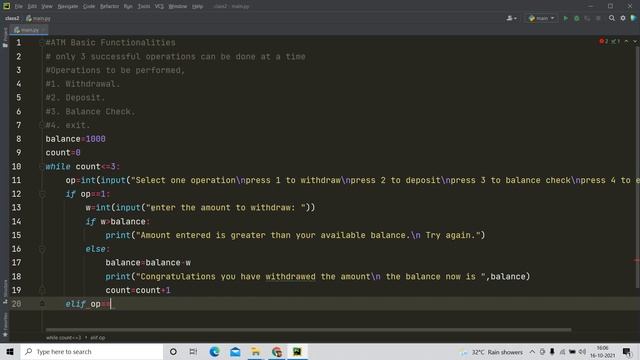Click the red error stripe mark on right gutter
Viewport: 640px width, 360px height.
[637, 260]
